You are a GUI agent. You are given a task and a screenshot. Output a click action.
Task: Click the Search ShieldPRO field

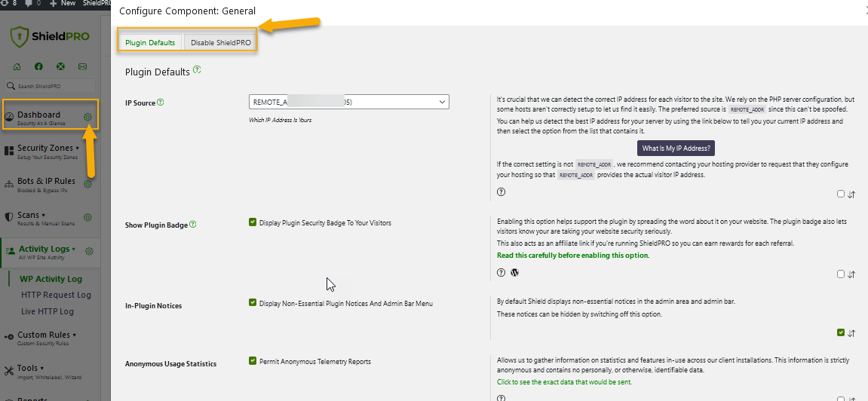coord(50,86)
